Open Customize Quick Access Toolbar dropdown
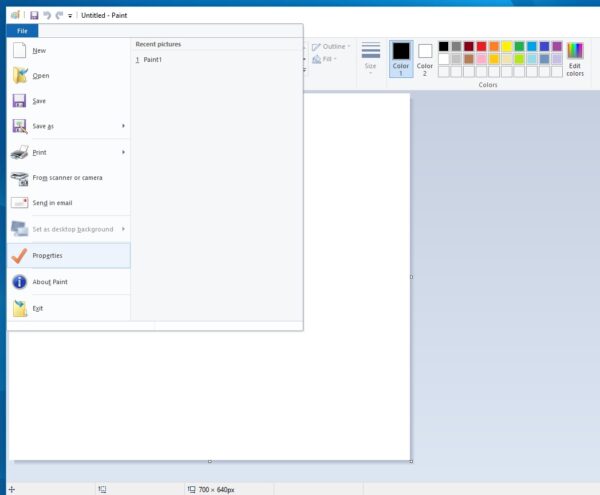The image size is (600, 495). coord(70,16)
